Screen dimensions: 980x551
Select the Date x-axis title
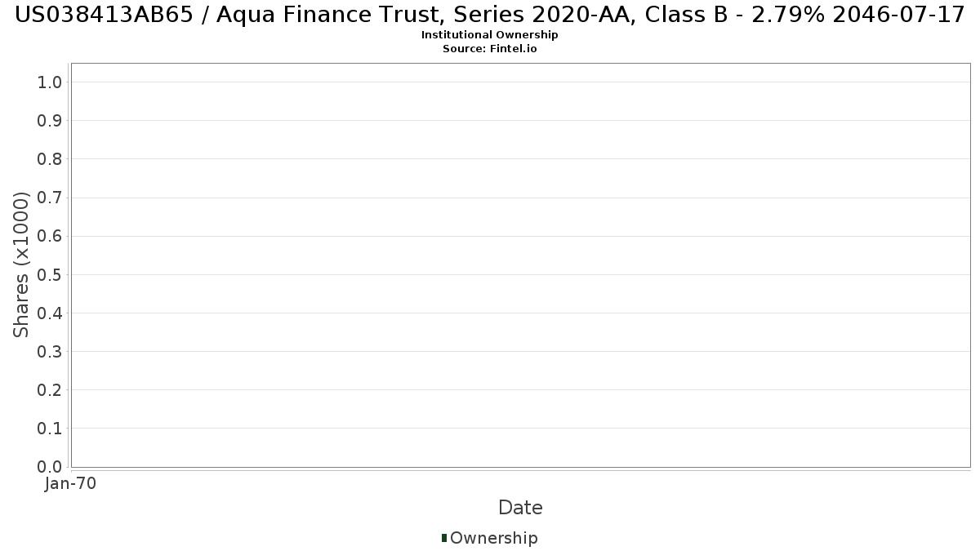point(520,508)
